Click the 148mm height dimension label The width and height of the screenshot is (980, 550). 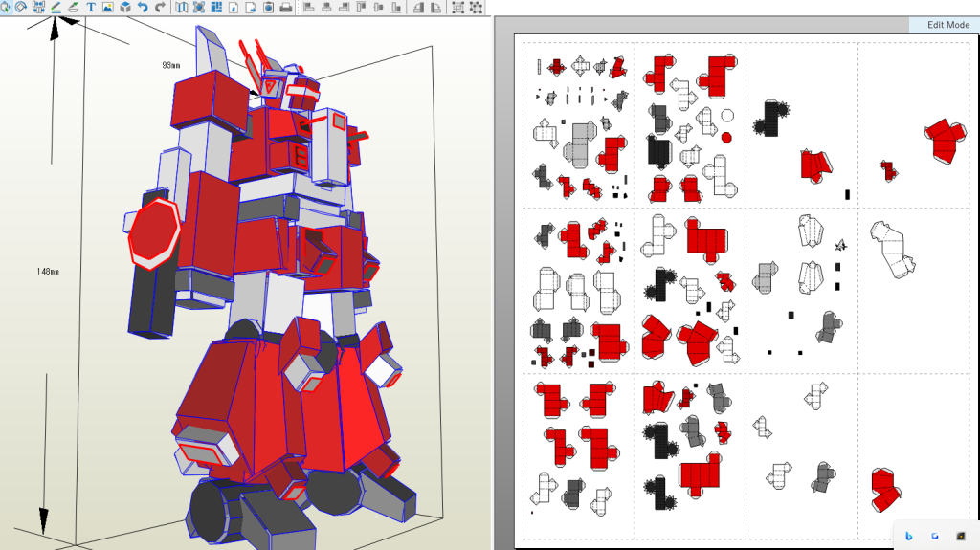48,272
